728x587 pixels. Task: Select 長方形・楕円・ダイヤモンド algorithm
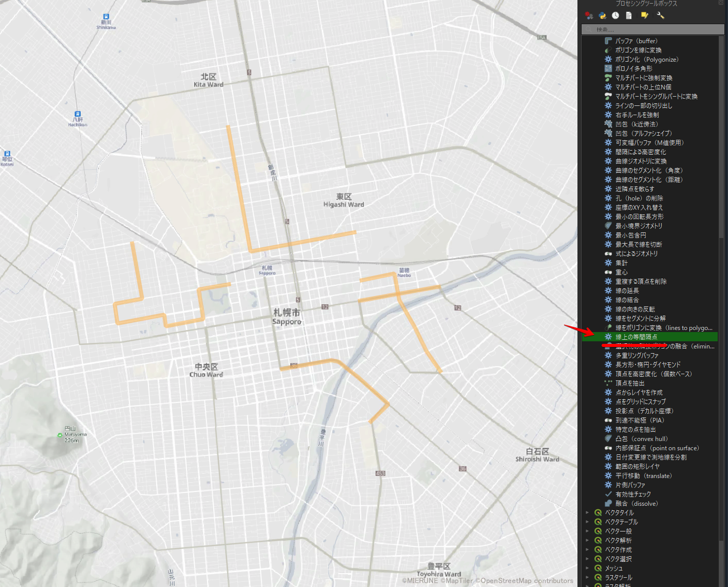click(648, 364)
